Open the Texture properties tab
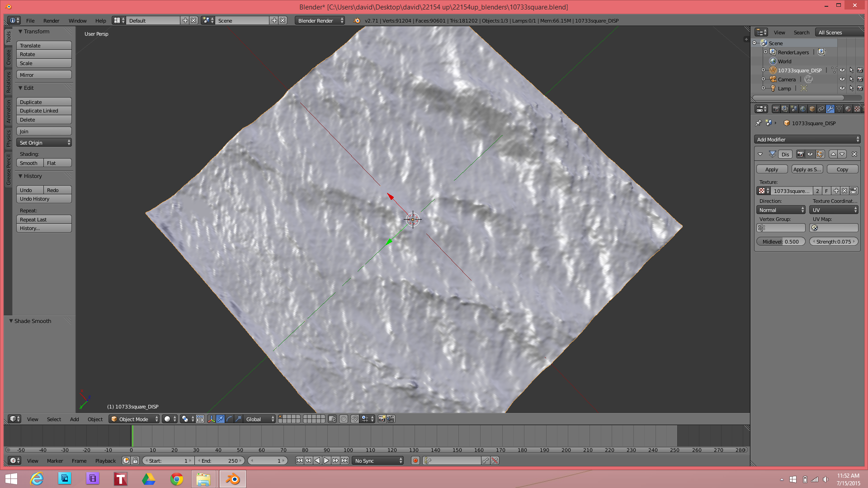Image resolution: width=868 pixels, height=488 pixels. click(857, 109)
